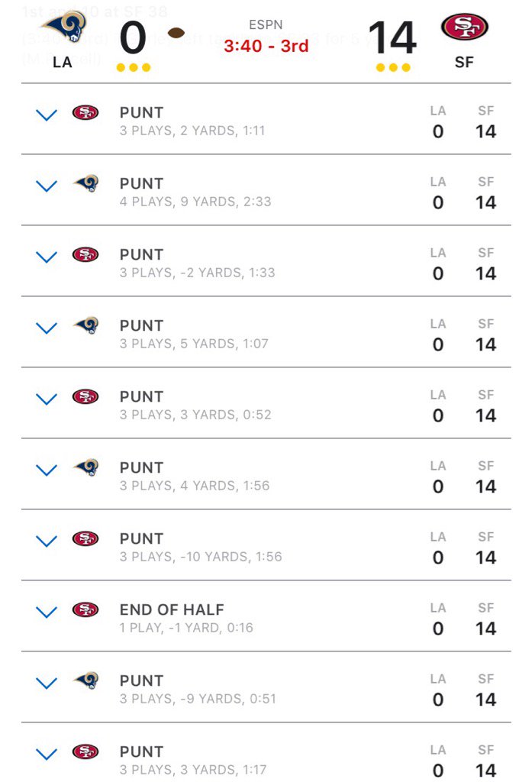Expand the 4 plays, 9 yards drive
Viewport: 532px width, 782px height.
pyautogui.click(x=47, y=186)
